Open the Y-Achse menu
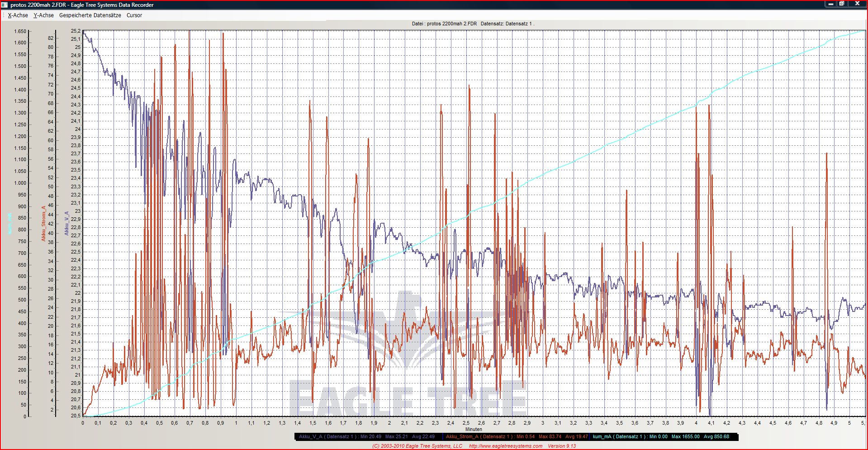Image resolution: width=868 pixels, height=450 pixels. click(x=43, y=15)
